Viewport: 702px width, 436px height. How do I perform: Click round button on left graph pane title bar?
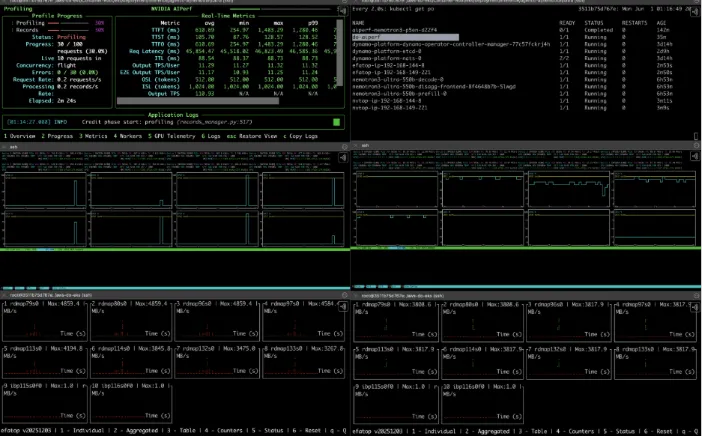(345, 146)
